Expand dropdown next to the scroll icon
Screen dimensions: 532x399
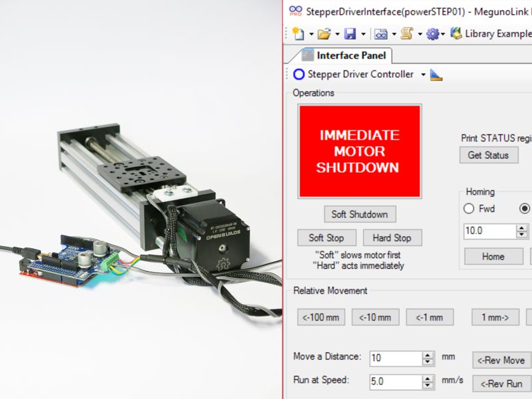[x=420, y=34]
